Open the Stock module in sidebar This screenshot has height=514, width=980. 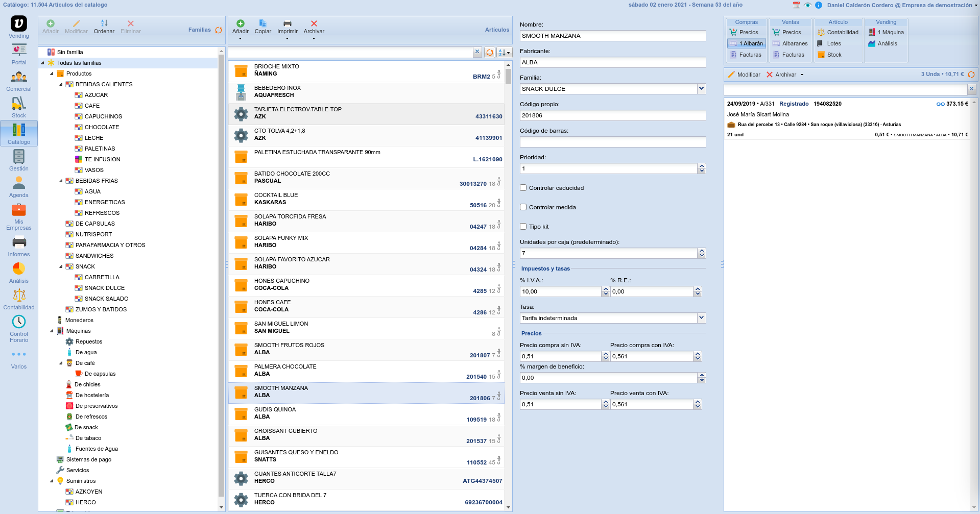pos(19,107)
